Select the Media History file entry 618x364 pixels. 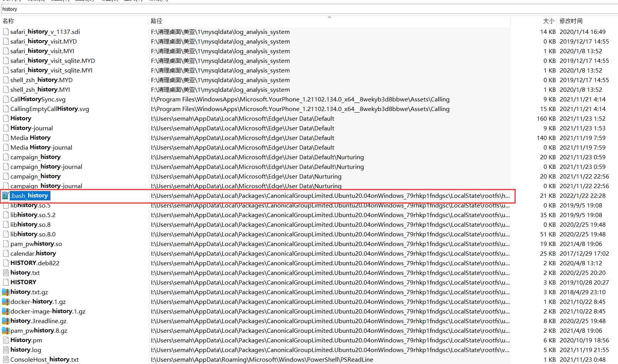pyautogui.click(x=30, y=138)
